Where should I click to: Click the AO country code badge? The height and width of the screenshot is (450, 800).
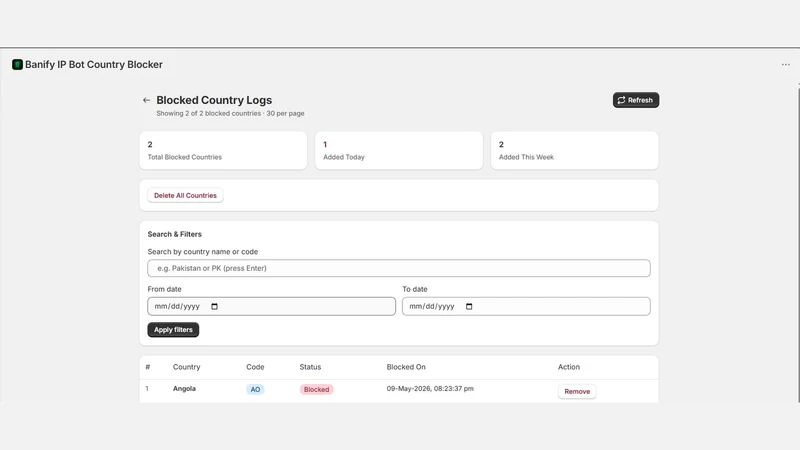[255, 389]
